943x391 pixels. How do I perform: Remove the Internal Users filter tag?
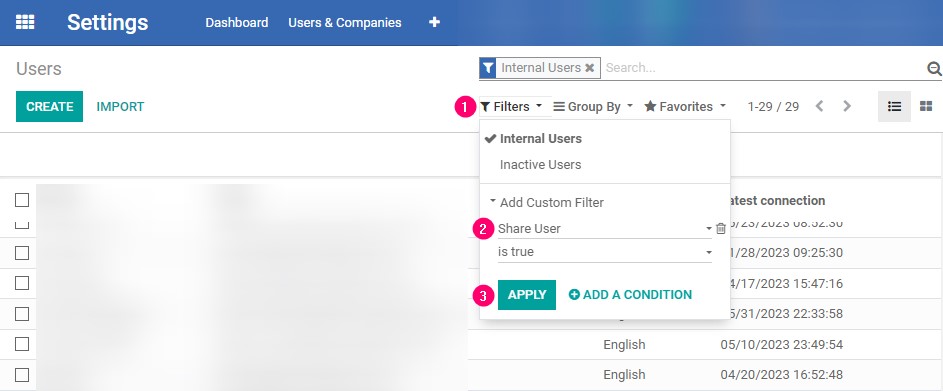click(x=589, y=68)
